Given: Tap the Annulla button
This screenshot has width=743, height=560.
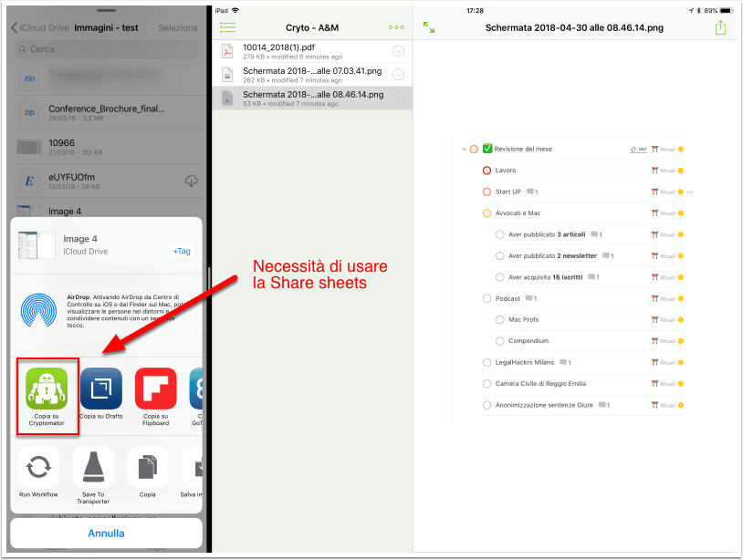Looking at the screenshot, I should [106, 534].
